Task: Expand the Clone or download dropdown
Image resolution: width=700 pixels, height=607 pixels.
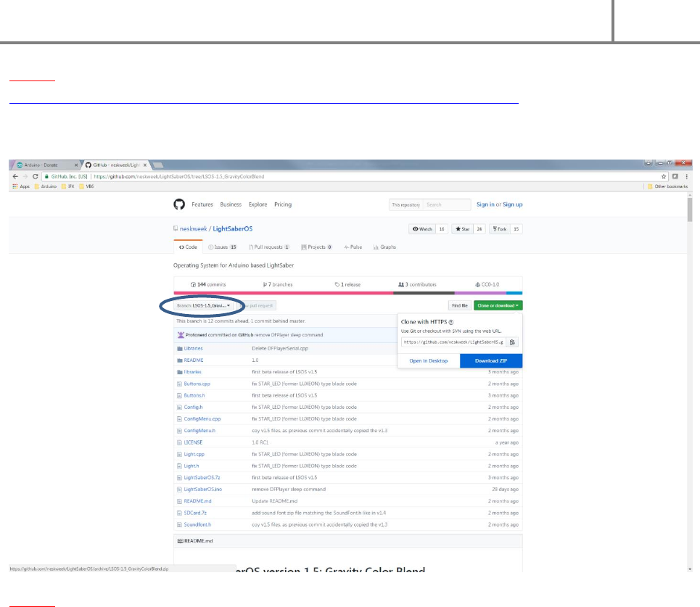Action: coord(498,306)
